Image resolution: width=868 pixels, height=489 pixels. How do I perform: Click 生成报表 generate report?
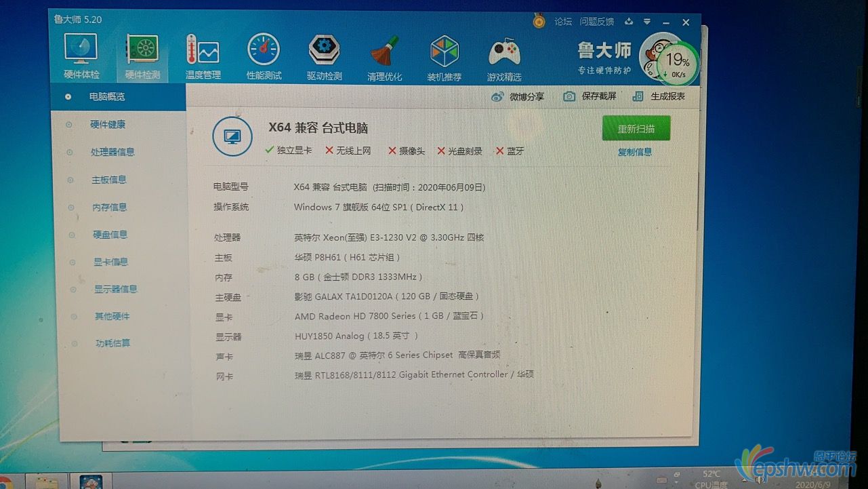[659, 96]
